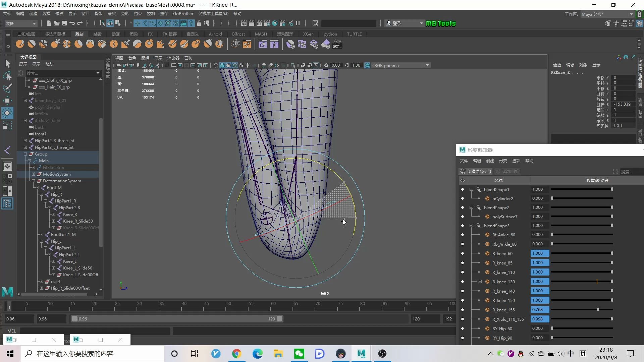Open the 形变 menu in shape editor
644x362 pixels.
click(503, 161)
